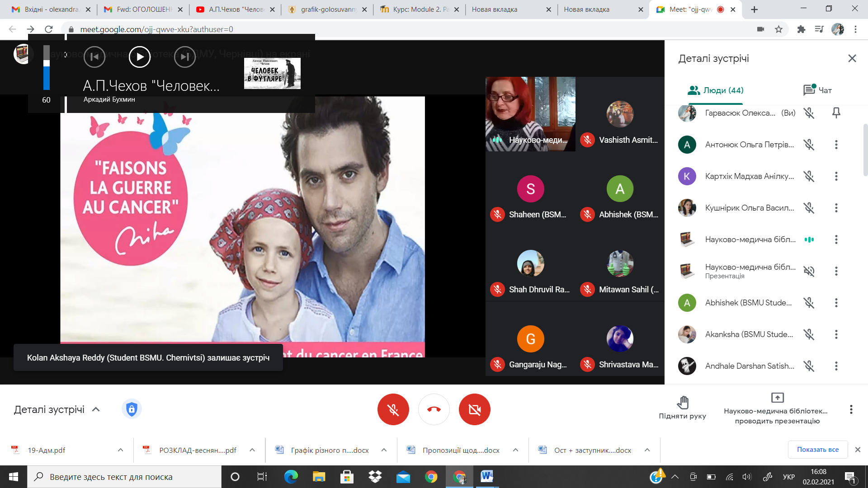
Task: Adjust the volume slider showing 60
Action: click(47, 68)
